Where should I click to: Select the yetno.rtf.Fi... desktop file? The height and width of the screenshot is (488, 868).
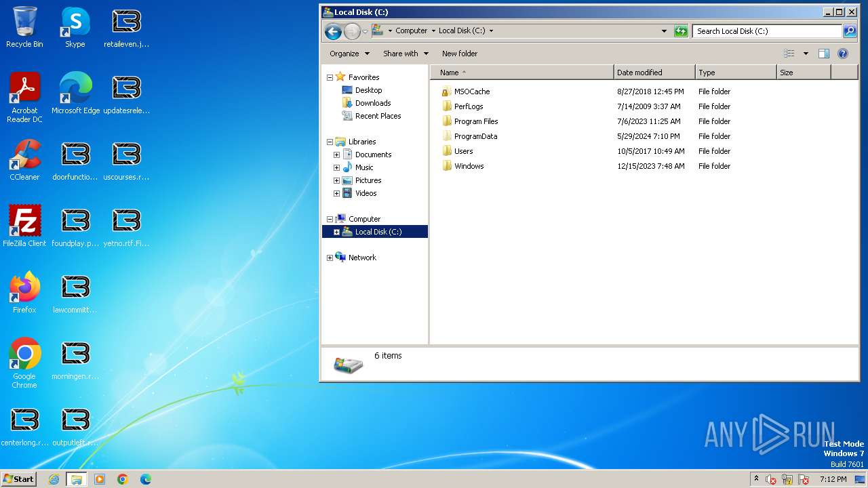click(x=126, y=226)
